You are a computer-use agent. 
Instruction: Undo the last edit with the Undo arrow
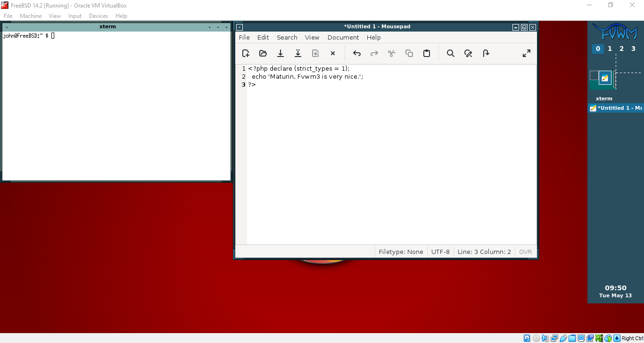click(357, 54)
